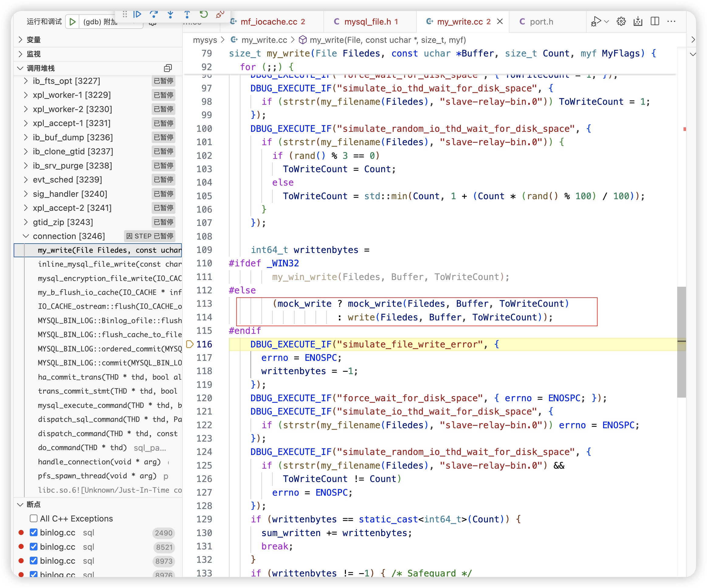Screen dimensions: 707x588
Task: Click mysys in the breadcrumb path
Action: [205, 40]
